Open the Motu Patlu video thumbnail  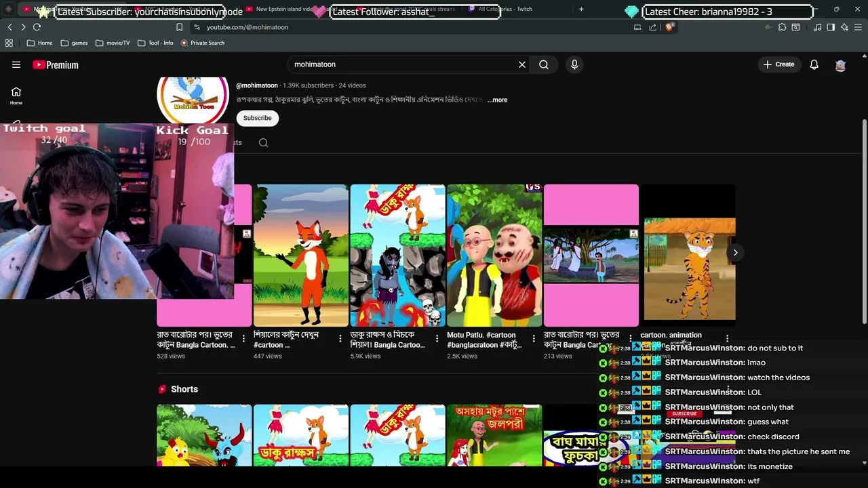[x=494, y=256]
